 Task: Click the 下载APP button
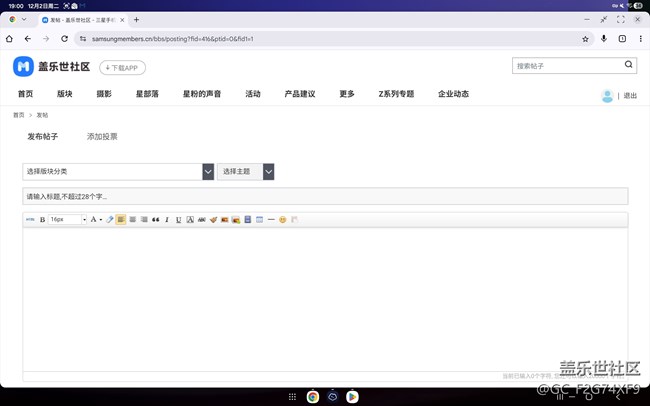[122, 68]
